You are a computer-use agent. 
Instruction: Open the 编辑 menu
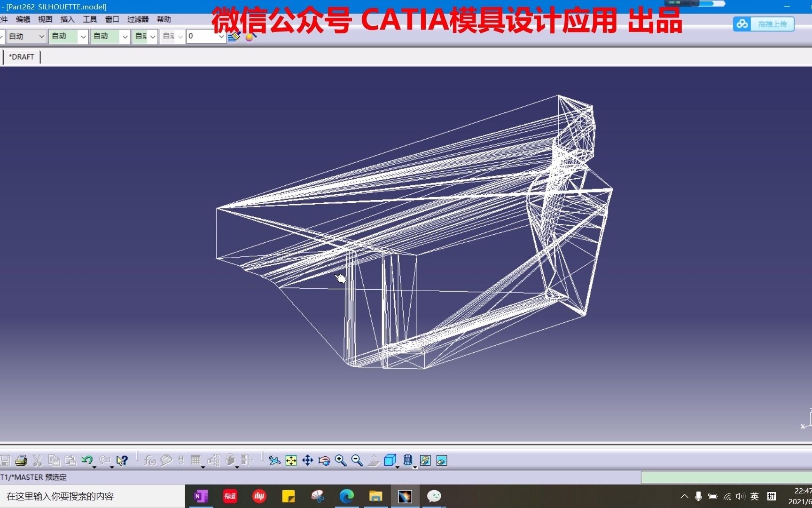pyautogui.click(x=23, y=19)
